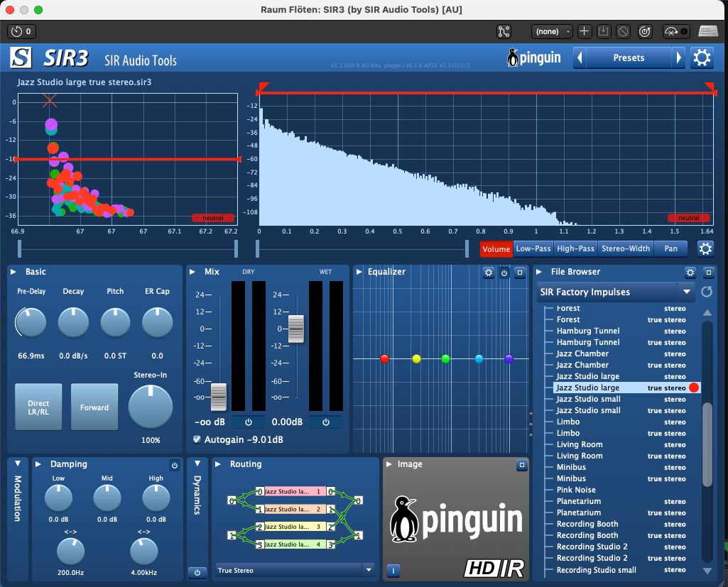This screenshot has width=728, height=587.
Task: Toggle the Dry signal power button
Action: 249,422
